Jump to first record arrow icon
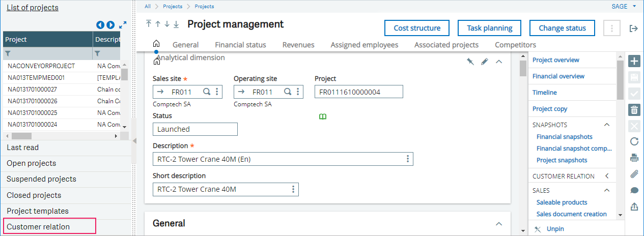 click(149, 24)
